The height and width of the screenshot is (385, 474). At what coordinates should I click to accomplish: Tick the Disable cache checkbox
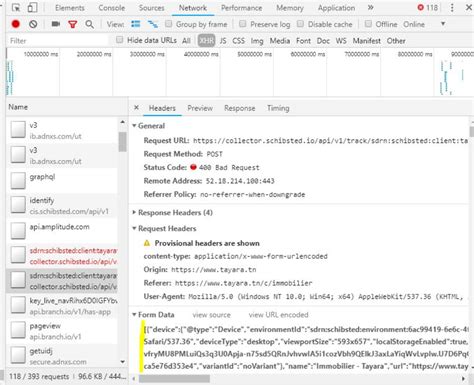300,24
